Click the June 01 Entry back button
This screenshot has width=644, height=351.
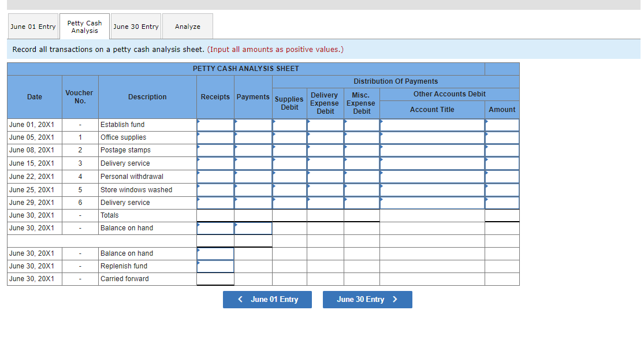(267, 299)
